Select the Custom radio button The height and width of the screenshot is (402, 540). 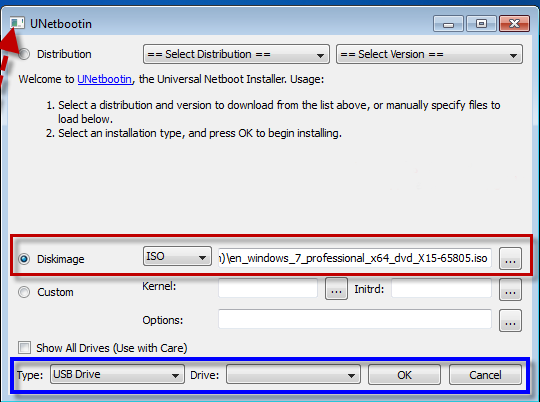click(x=24, y=292)
